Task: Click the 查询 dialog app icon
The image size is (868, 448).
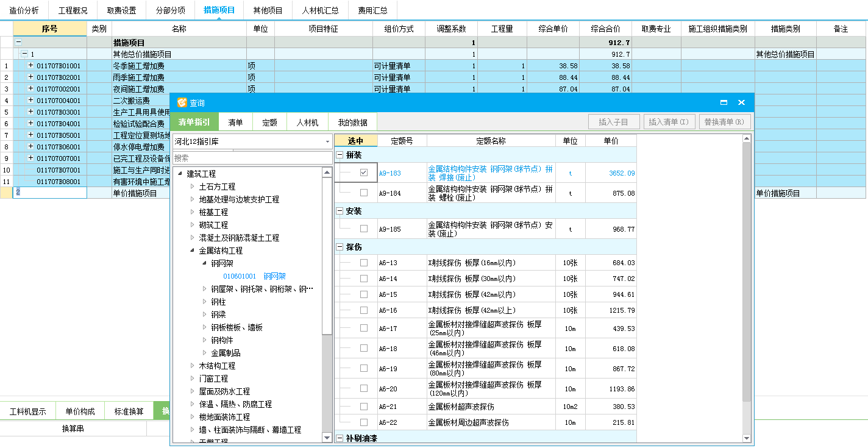Action: [x=182, y=103]
